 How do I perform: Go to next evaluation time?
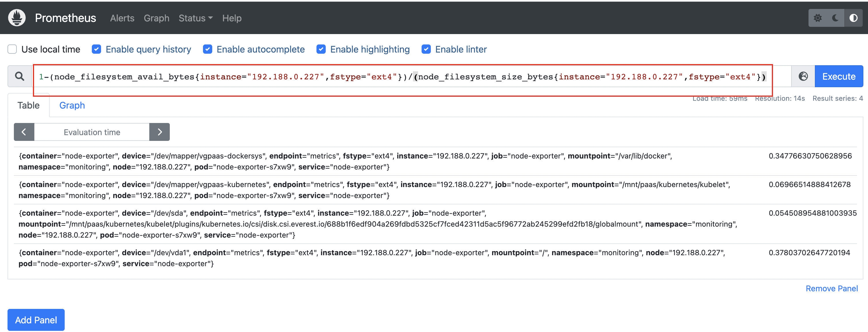coord(160,132)
